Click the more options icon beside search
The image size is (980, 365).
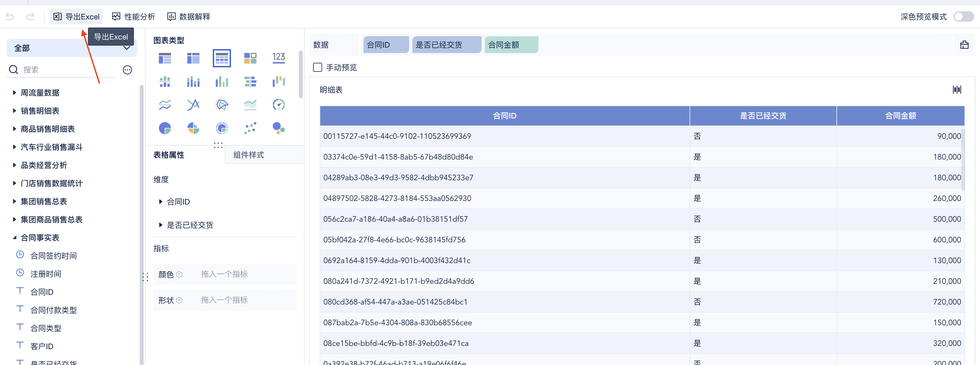click(127, 70)
